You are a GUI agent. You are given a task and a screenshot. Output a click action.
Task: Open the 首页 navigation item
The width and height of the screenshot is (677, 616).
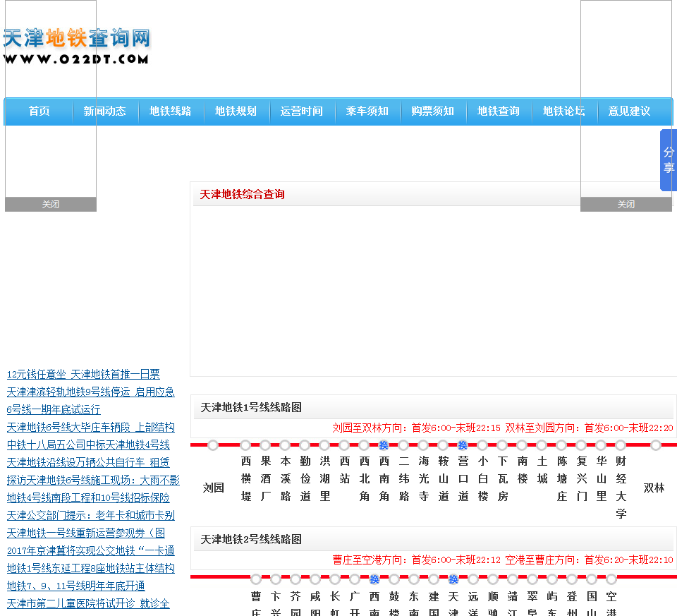click(39, 111)
